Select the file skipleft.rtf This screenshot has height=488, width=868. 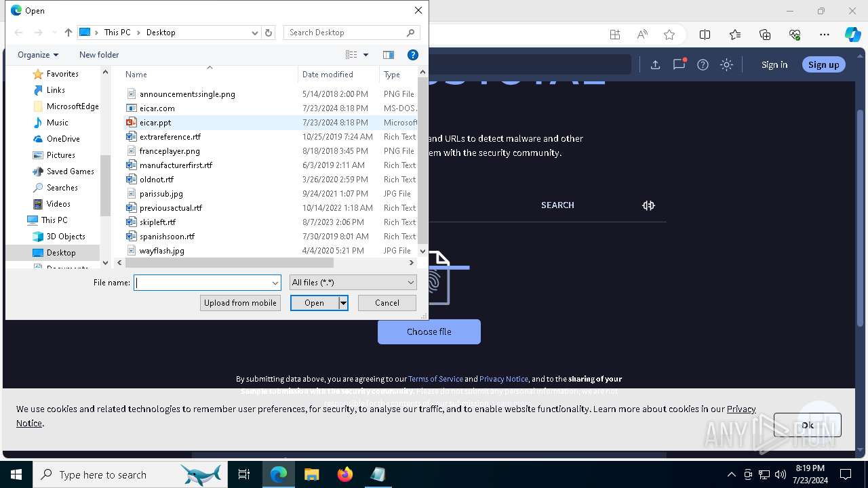point(157,222)
